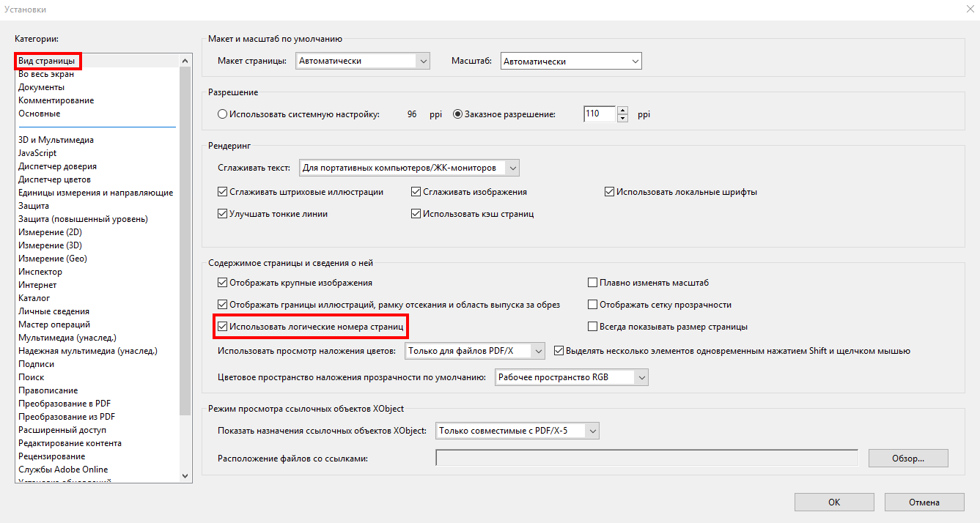The width and height of the screenshot is (980, 523).
Task: Select Измерение (2D) category
Action: (x=50, y=232)
